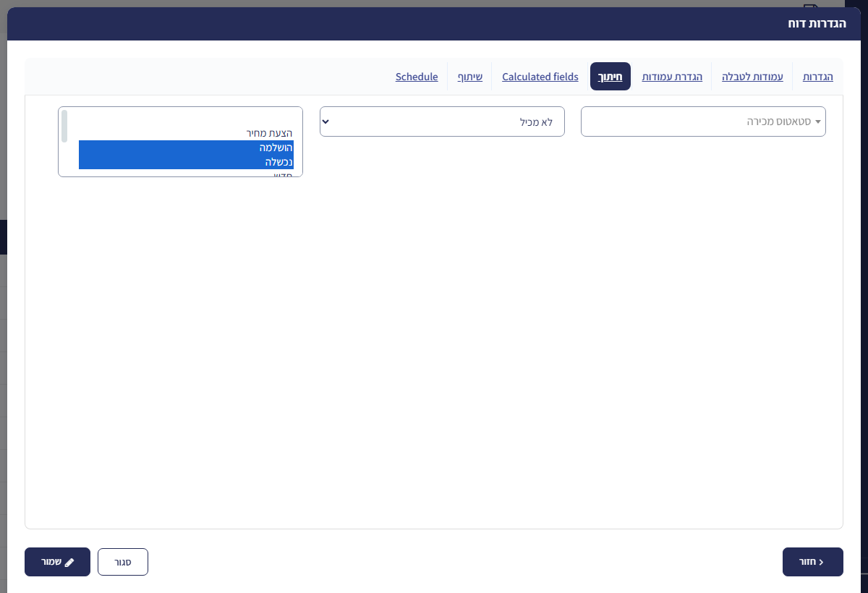The width and height of the screenshot is (868, 593).
Task: Switch to Schedule tab
Action: [x=417, y=77]
